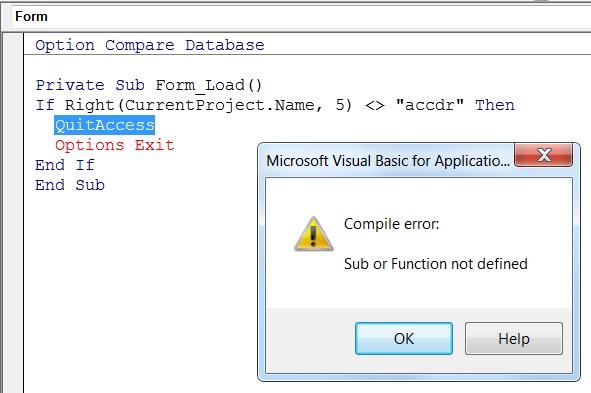This screenshot has width=591, height=393.
Task: Click the gray margin indicator bar
Action: click(13, 213)
